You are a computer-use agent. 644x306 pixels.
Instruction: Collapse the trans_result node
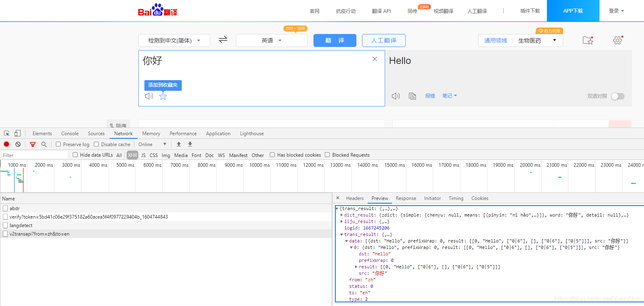point(342,234)
